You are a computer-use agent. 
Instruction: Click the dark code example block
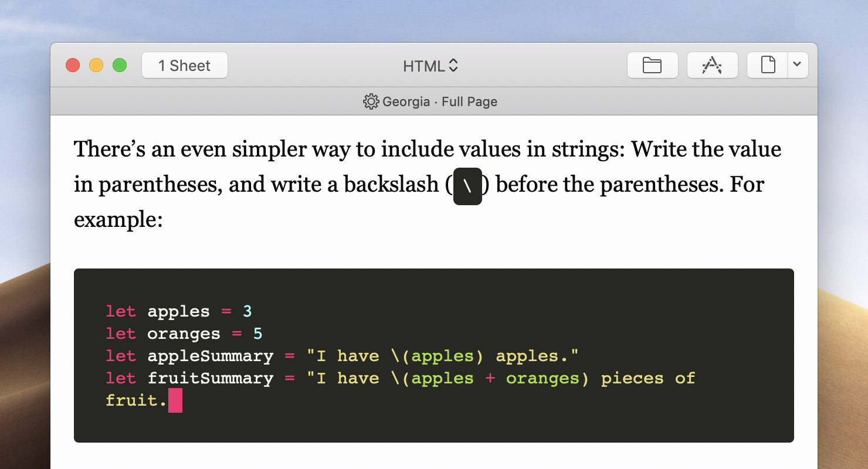click(x=434, y=355)
